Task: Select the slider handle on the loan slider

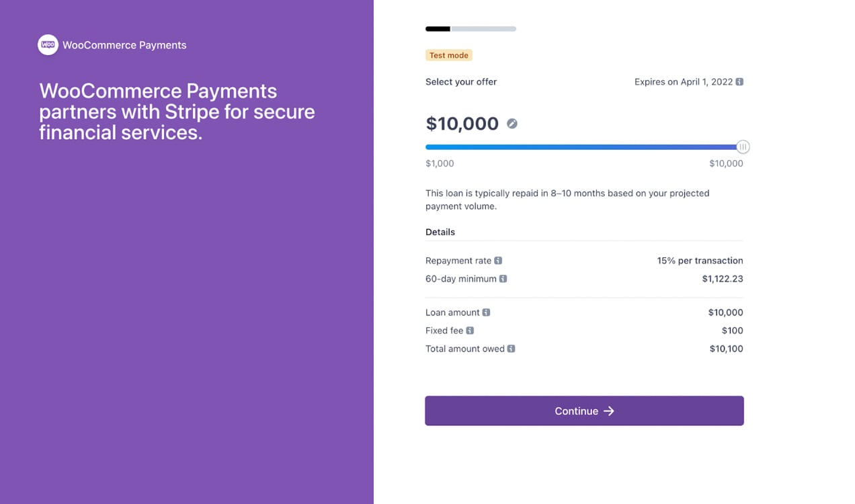Action: coord(742,146)
